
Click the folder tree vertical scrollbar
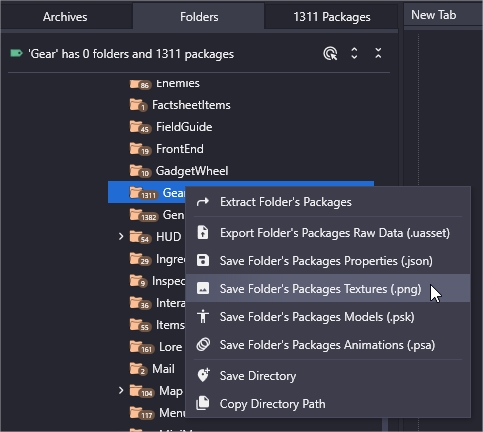385,424
